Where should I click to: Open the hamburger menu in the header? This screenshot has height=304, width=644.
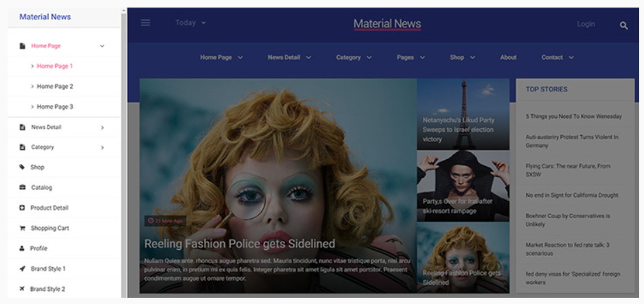146,23
